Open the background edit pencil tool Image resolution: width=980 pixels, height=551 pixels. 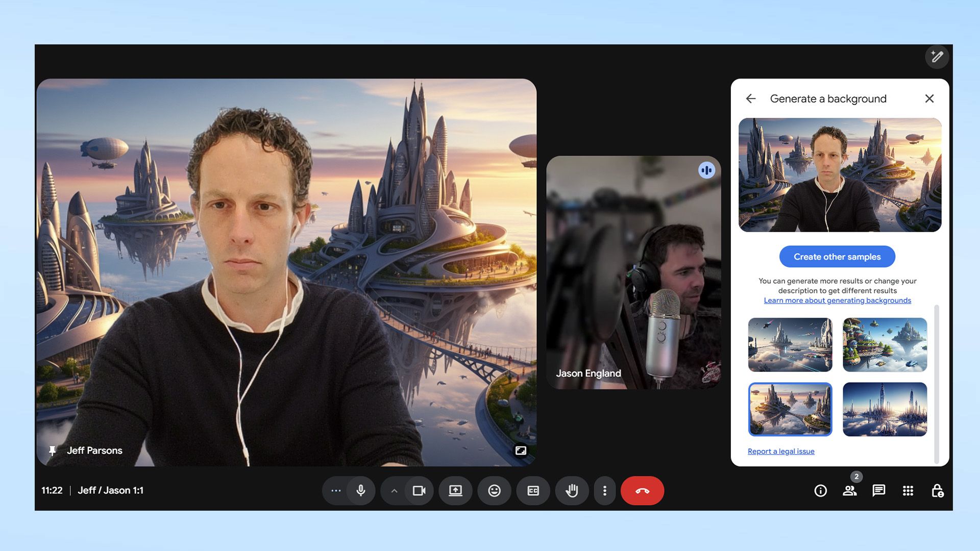pos(938,57)
